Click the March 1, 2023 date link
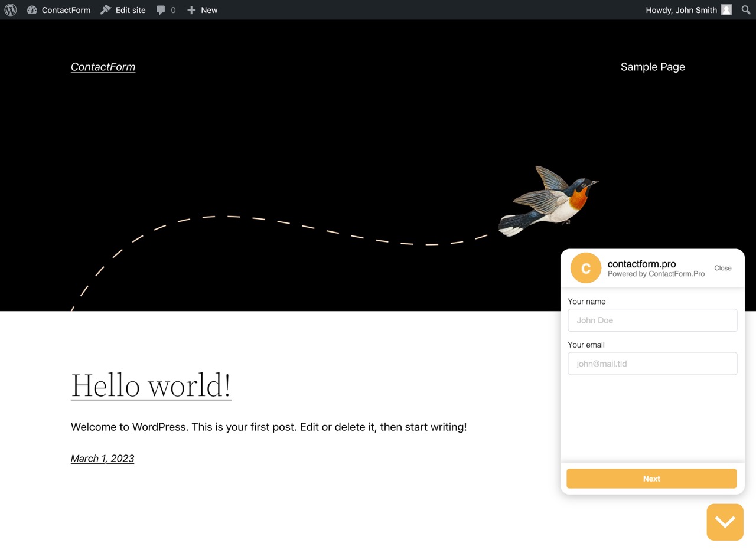 pyautogui.click(x=102, y=458)
